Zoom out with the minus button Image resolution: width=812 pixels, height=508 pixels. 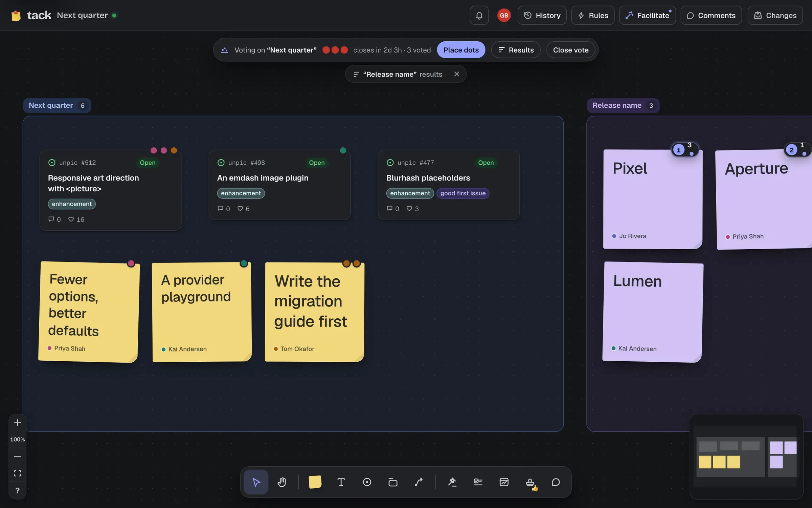[17, 456]
